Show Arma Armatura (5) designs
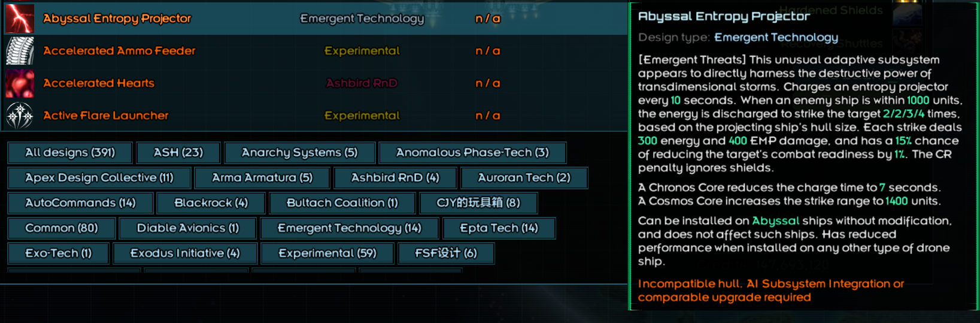 click(x=262, y=178)
